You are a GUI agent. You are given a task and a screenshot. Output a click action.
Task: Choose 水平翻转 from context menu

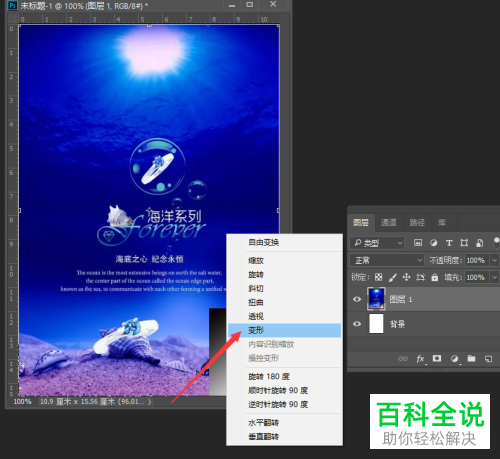(x=284, y=423)
